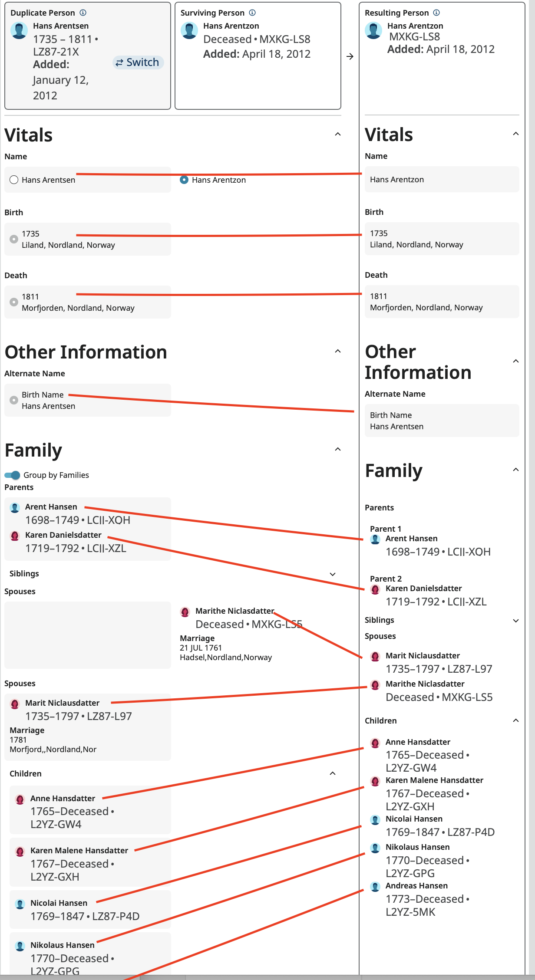Select the 1735 Liland birth radio button
535x980 pixels.
[14, 239]
